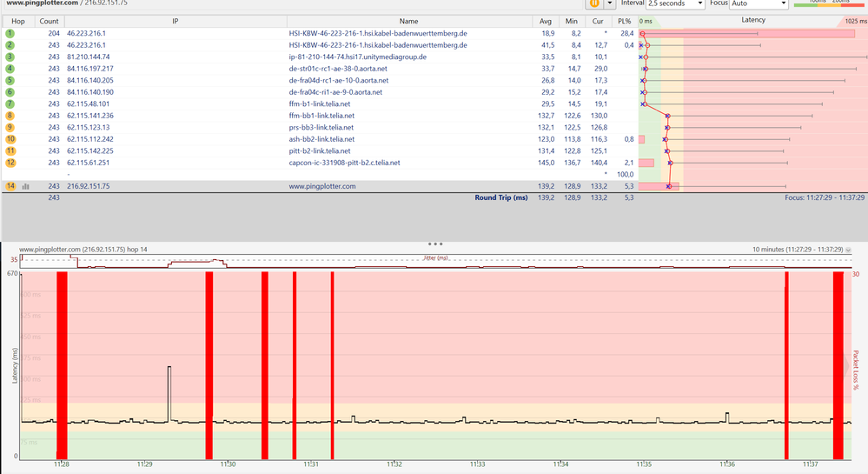Click the Cur column header
This screenshot has width=868, height=474.
click(x=598, y=21)
